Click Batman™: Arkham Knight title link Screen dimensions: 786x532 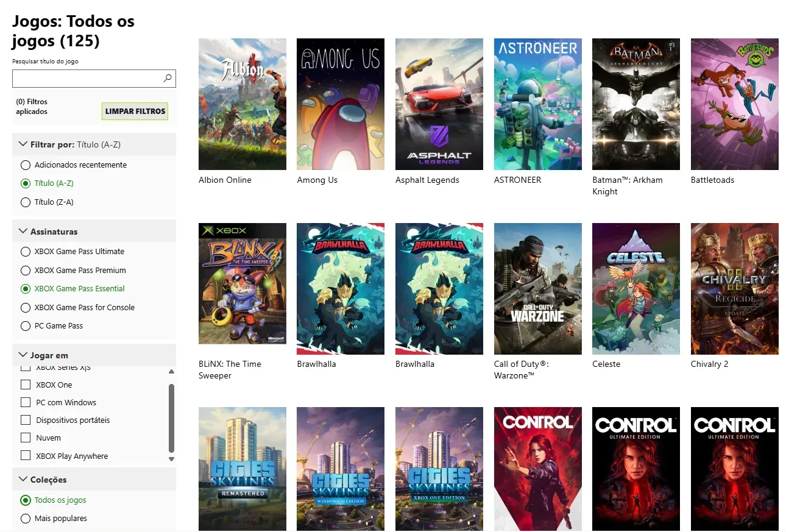(x=628, y=185)
